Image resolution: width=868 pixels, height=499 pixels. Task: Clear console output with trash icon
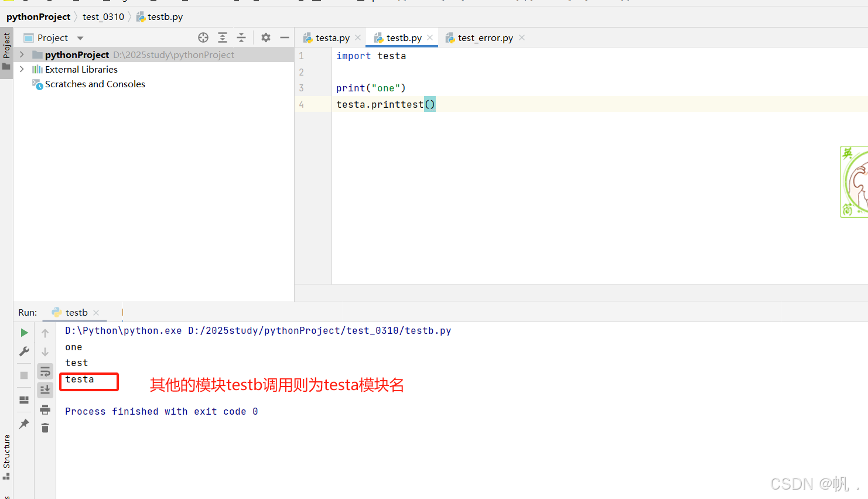pyautogui.click(x=45, y=428)
